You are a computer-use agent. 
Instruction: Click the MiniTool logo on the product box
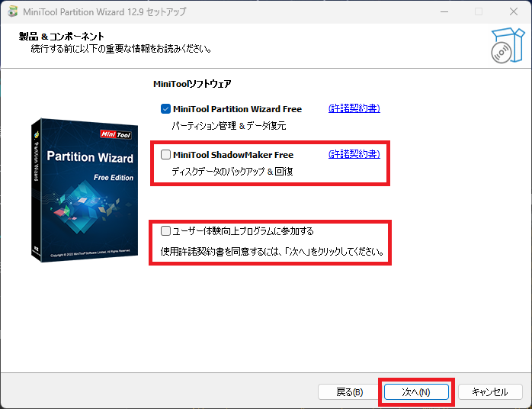[117, 134]
